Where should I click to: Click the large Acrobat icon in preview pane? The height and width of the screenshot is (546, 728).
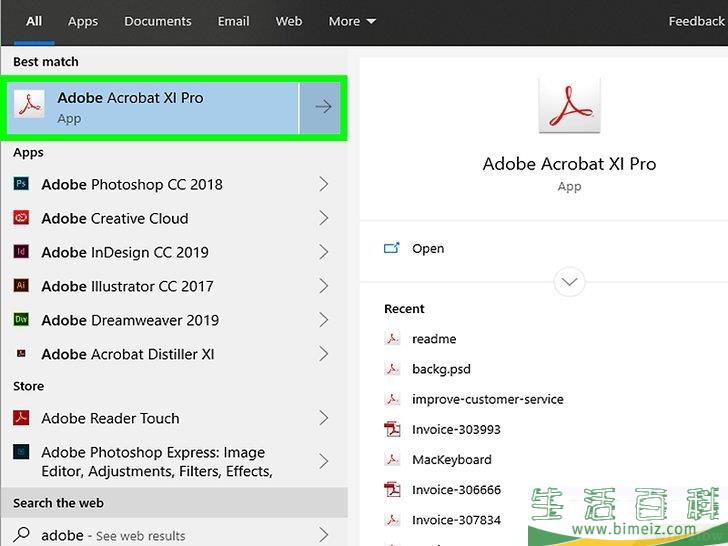point(569,105)
